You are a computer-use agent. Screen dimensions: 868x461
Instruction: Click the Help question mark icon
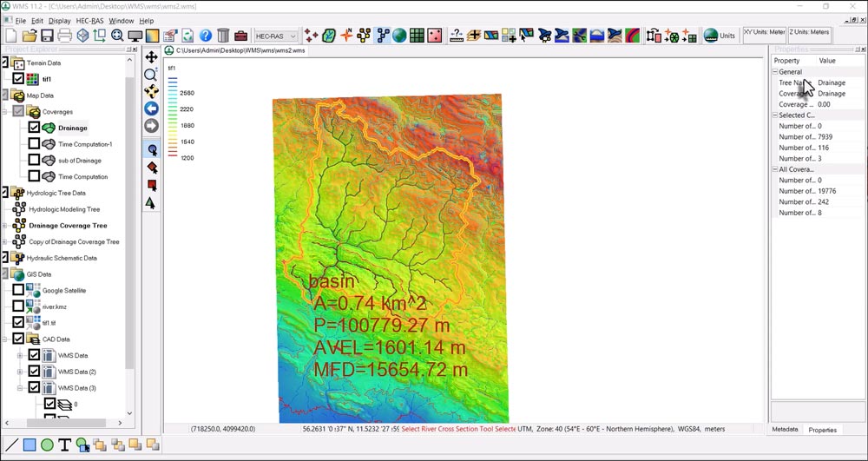click(206, 36)
